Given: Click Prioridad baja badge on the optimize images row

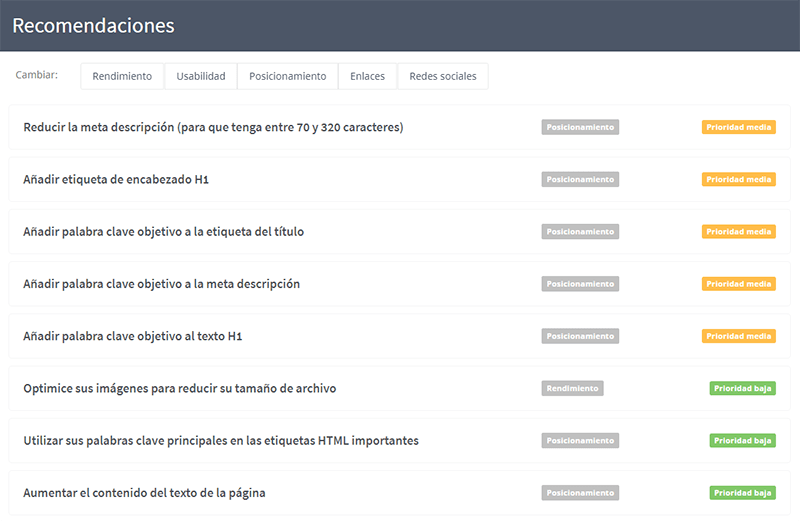Looking at the screenshot, I should [x=742, y=388].
